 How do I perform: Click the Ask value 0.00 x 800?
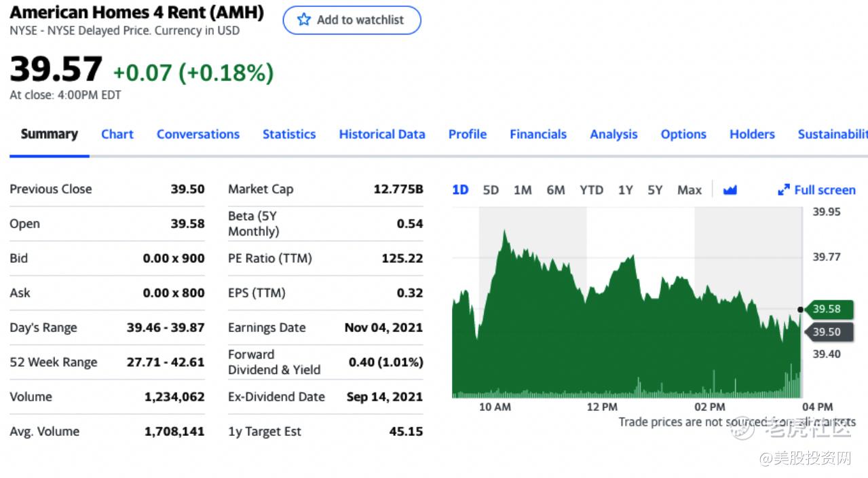click(x=174, y=293)
